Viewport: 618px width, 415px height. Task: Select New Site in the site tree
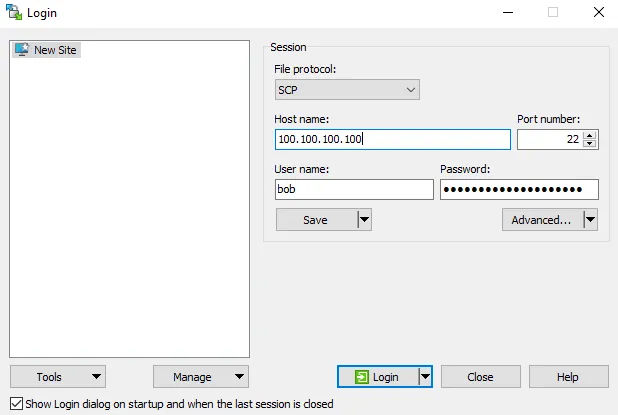click(55, 50)
